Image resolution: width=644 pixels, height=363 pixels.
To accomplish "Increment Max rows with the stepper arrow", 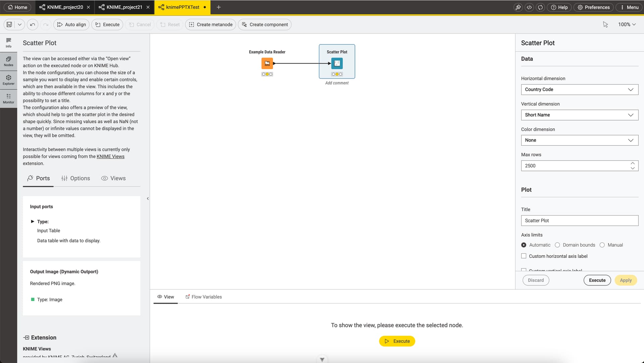I will 633,164.
